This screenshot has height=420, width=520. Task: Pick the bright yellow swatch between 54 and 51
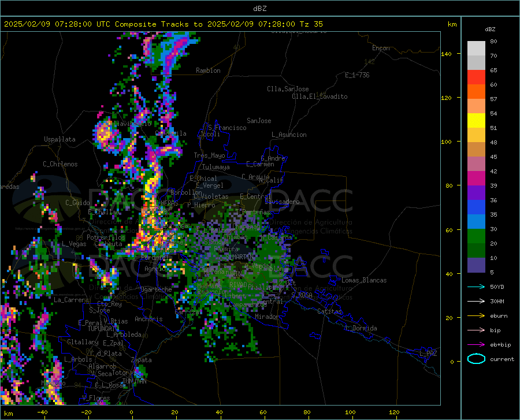coord(476,121)
